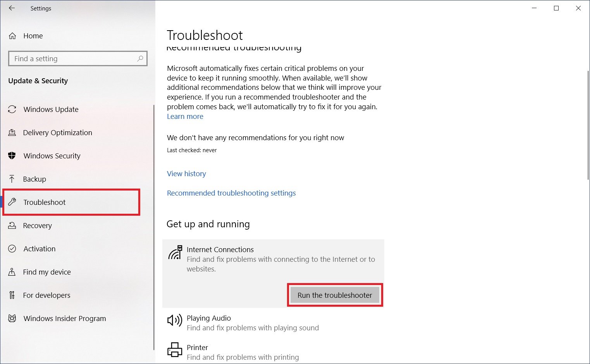Click the Update & Security heading
The height and width of the screenshot is (364, 590).
38,81
